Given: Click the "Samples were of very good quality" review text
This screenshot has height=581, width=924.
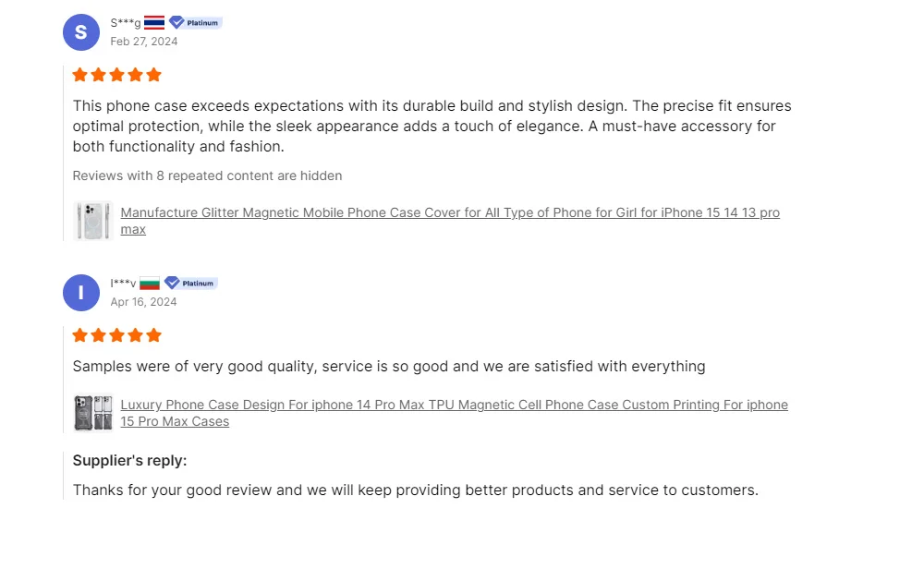Looking at the screenshot, I should tap(388, 367).
